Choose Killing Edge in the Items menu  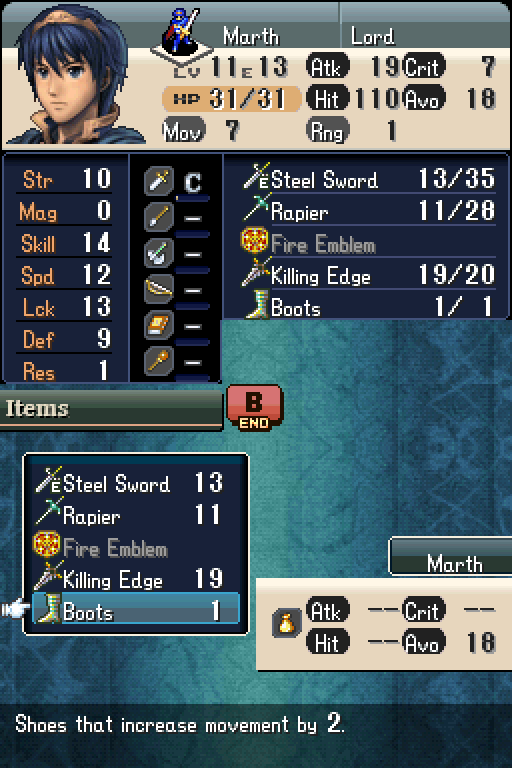tap(136, 578)
